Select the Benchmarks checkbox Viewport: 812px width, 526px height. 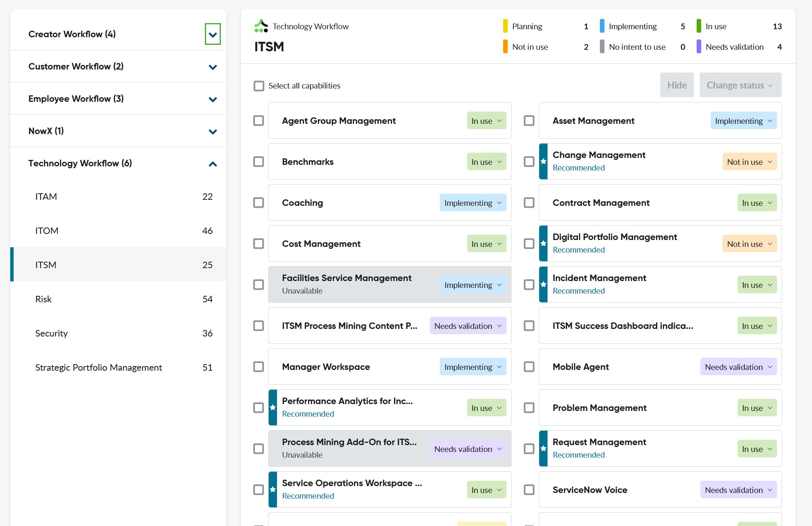pyautogui.click(x=259, y=162)
